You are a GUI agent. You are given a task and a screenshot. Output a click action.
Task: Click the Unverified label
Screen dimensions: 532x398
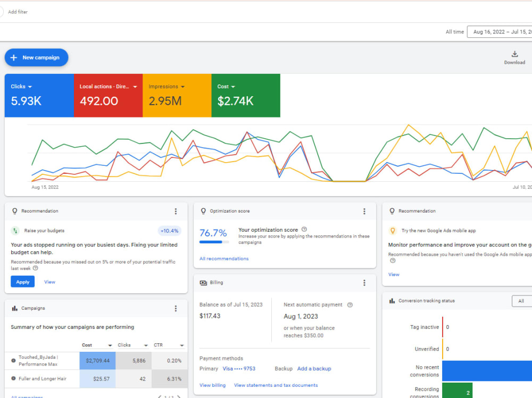427,349
